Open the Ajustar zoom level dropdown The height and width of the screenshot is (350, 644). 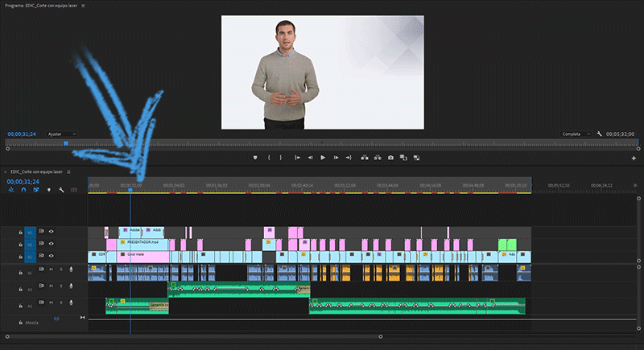(61, 134)
